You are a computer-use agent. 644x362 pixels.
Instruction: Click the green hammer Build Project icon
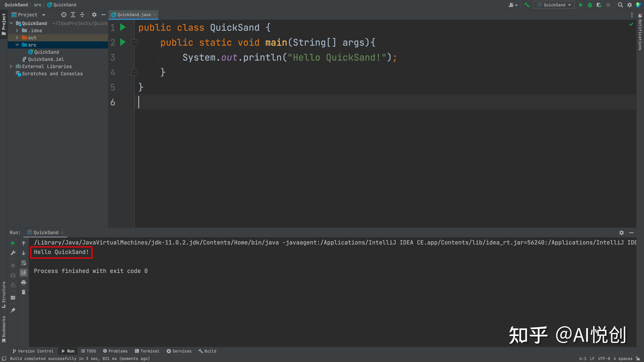pos(527,5)
